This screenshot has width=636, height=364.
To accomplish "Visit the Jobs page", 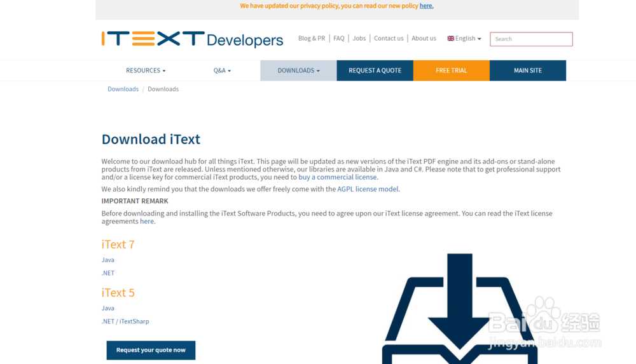I will [x=359, y=39].
